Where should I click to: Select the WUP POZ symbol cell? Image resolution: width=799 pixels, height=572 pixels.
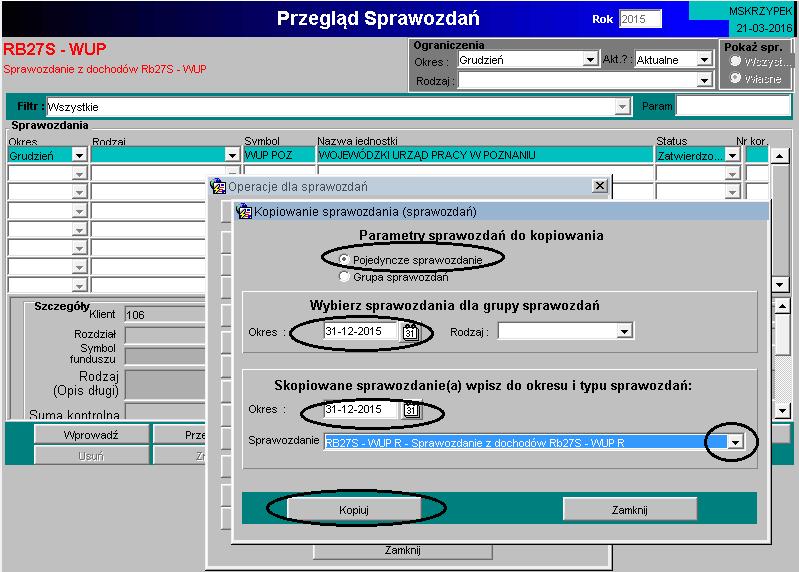(x=279, y=155)
